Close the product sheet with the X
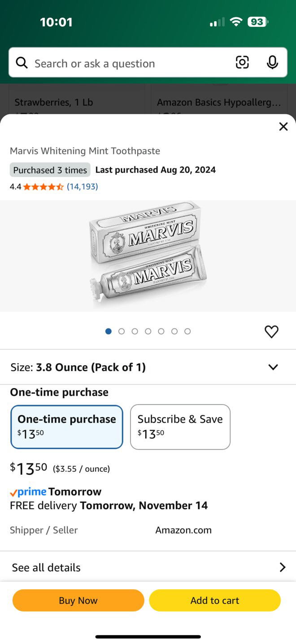Image resolution: width=296 pixels, height=644 pixels. 283,127
